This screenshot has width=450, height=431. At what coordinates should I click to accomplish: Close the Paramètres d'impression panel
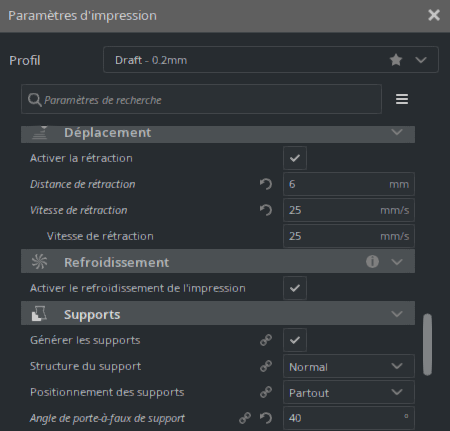click(434, 15)
